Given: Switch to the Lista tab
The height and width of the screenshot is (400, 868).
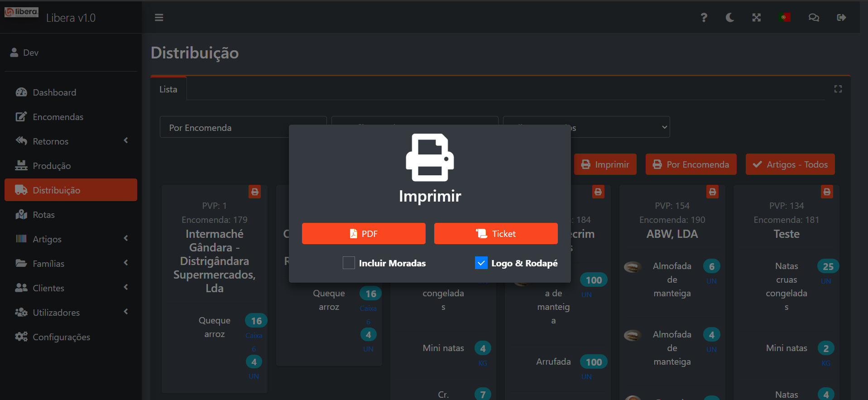Looking at the screenshot, I should pyautogui.click(x=168, y=90).
